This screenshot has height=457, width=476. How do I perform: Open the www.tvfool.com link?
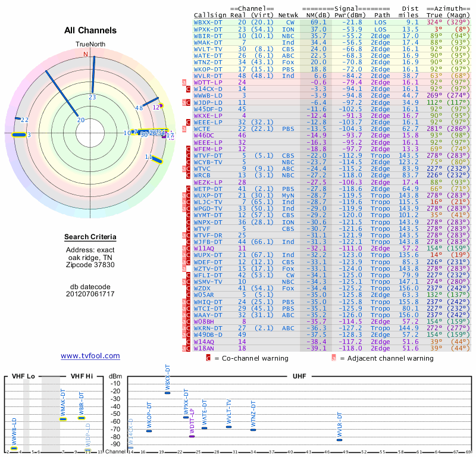[90, 356]
